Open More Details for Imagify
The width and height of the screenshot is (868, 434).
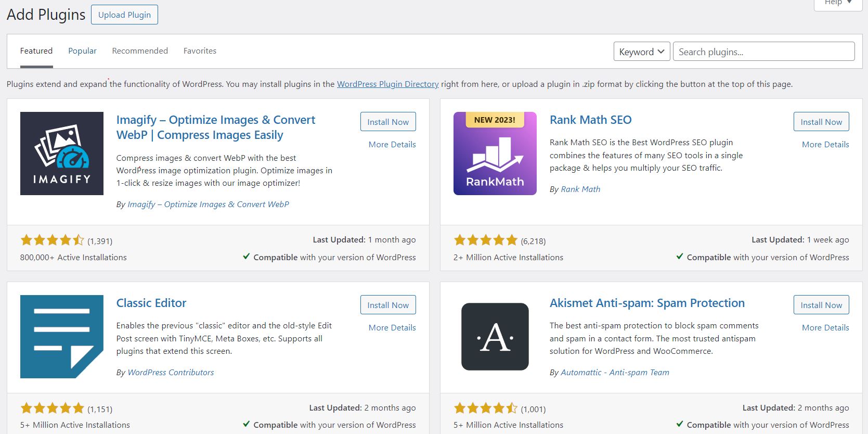pos(392,145)
